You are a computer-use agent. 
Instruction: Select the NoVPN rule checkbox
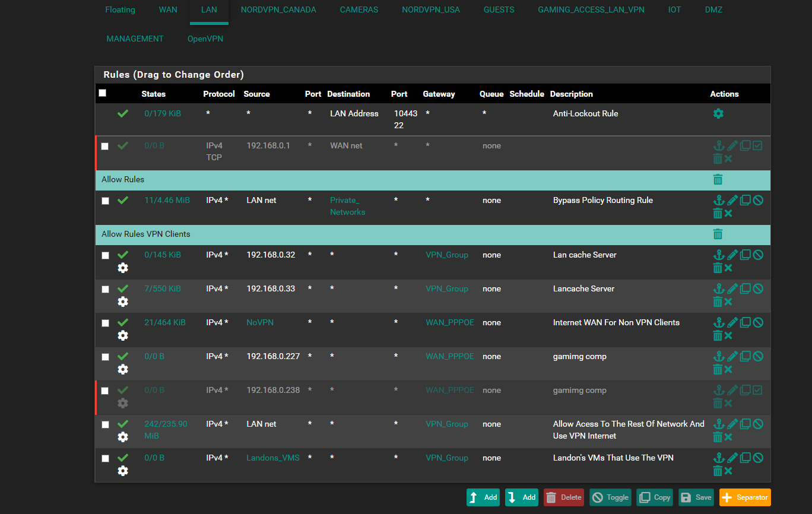point(105,323)
